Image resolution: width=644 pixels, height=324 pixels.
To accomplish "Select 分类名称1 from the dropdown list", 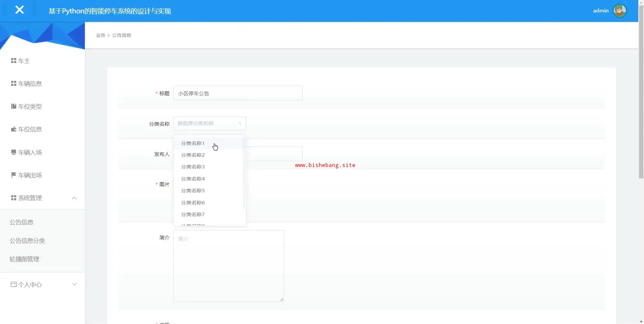I will pos(193,143).
